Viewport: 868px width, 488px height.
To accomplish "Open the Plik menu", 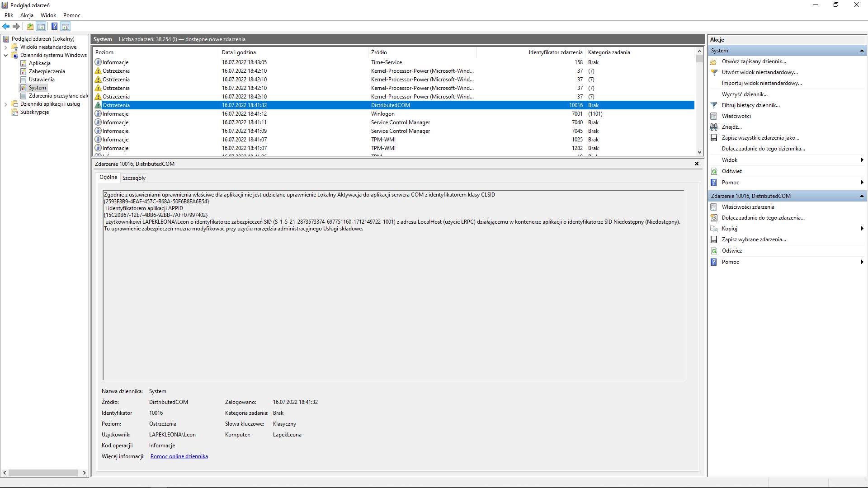I will (x=9, y=15).
